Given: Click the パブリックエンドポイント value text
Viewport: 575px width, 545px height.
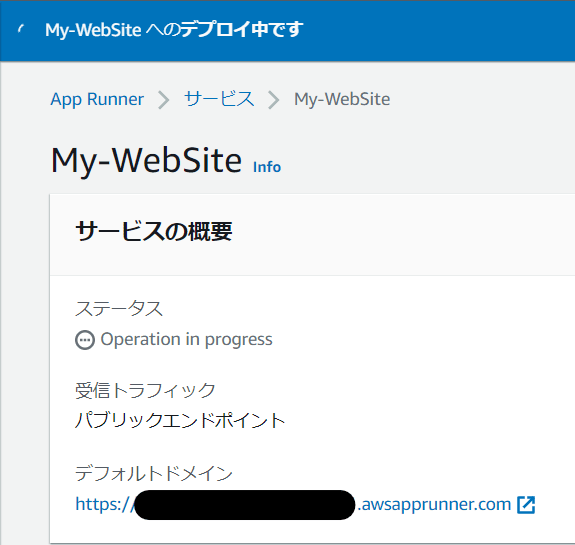Looking at the screenshot, I should (x=180, y=420).
